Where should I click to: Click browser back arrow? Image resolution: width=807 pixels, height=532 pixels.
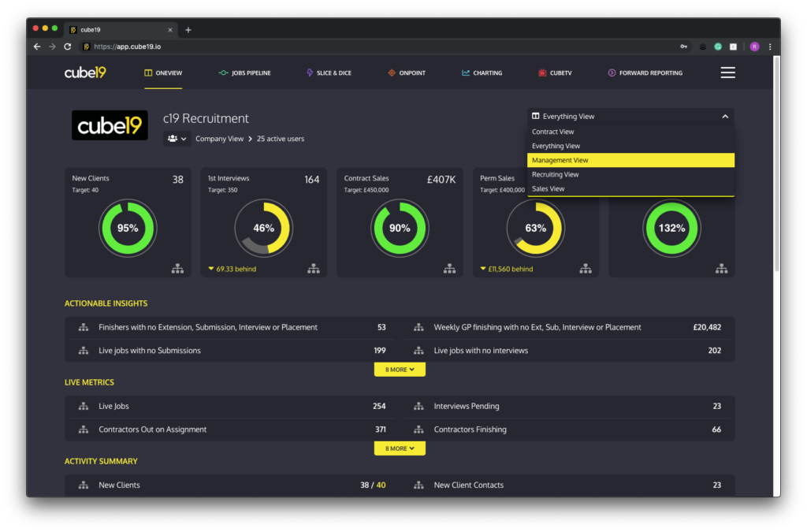tap(37, 47)
